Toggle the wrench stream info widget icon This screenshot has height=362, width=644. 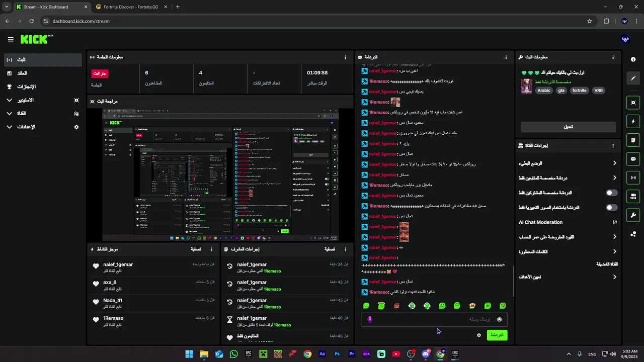click(x=633, y=215)
